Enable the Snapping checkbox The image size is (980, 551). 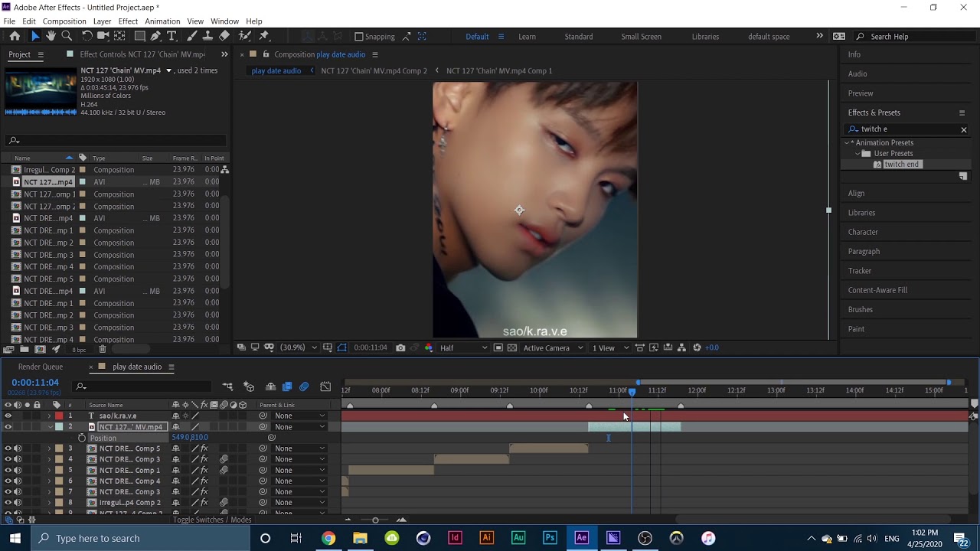point(358,37)
